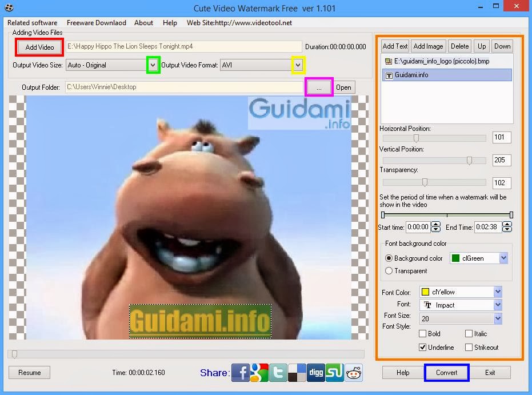
Task: Open Freeware Download menu
Action: (x=97, y=23)
